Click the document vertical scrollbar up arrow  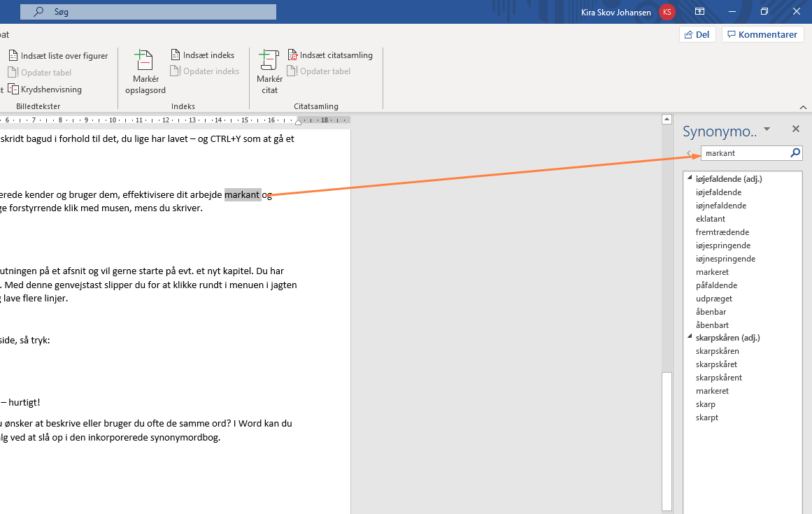click(667, 120)
